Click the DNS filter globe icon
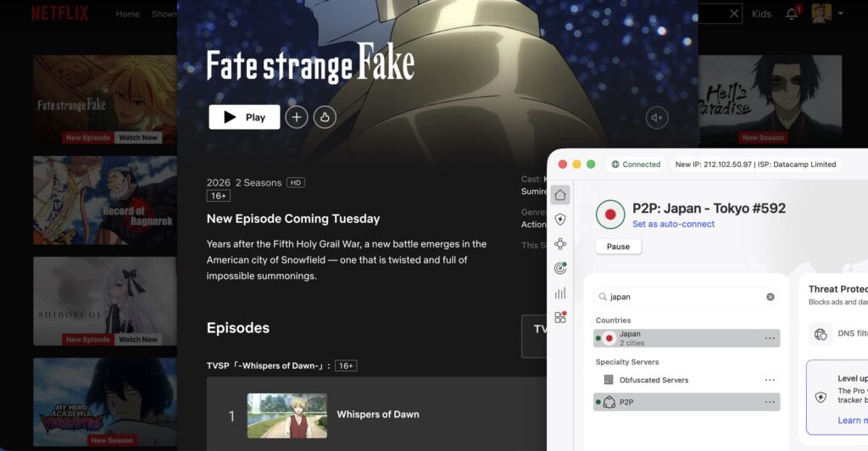868x451 pixels. (821, 334)
